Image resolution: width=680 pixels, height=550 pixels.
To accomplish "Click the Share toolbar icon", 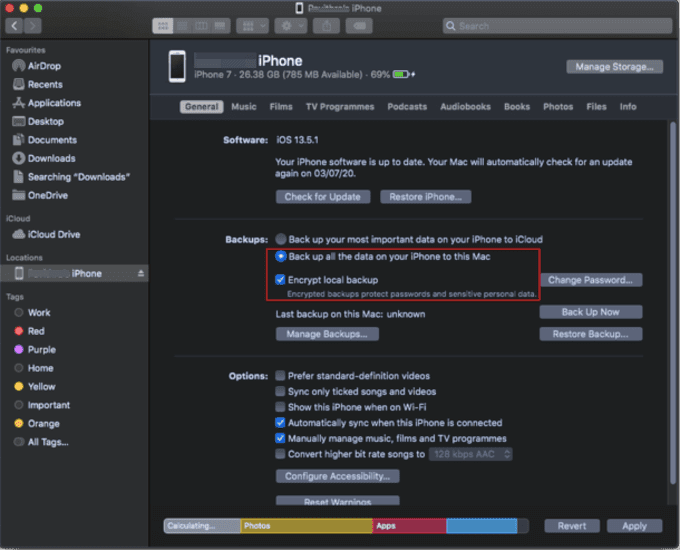I will [327, 26].
